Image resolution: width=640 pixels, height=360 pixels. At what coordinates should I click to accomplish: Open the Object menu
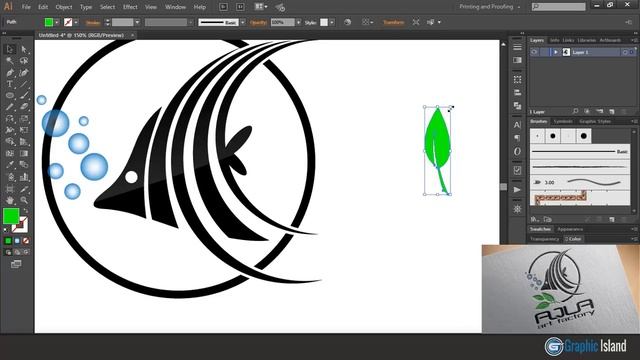(64, 7)
